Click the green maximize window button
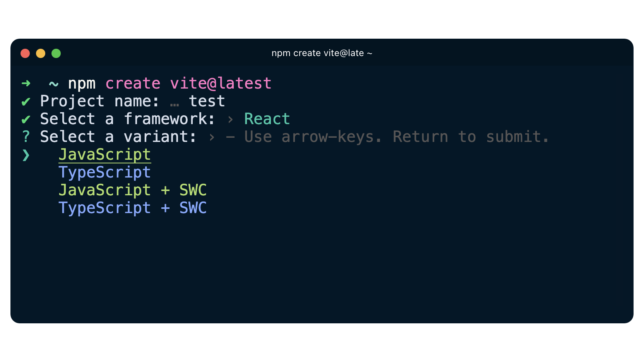The image size is (644, 362). (x=56, y=53)
